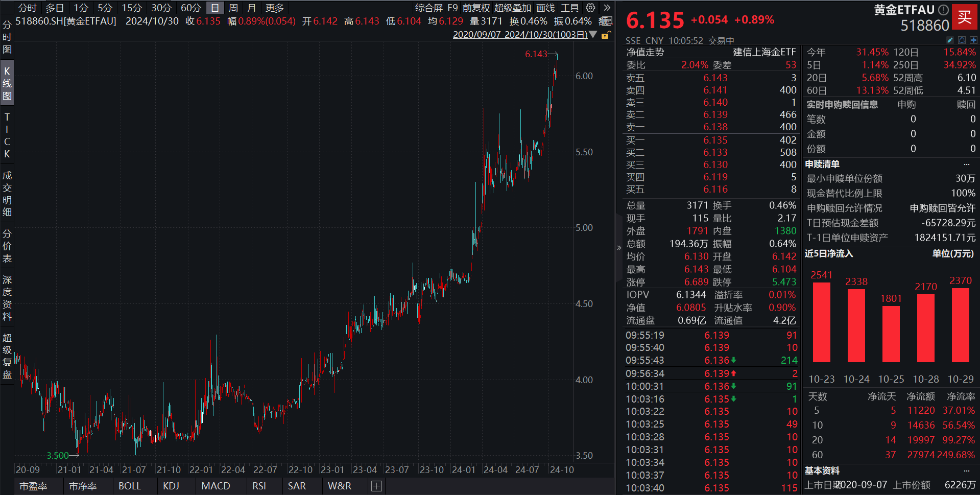Select KDJ indicator tab
The image size is (980, 495).
(171, 486)
